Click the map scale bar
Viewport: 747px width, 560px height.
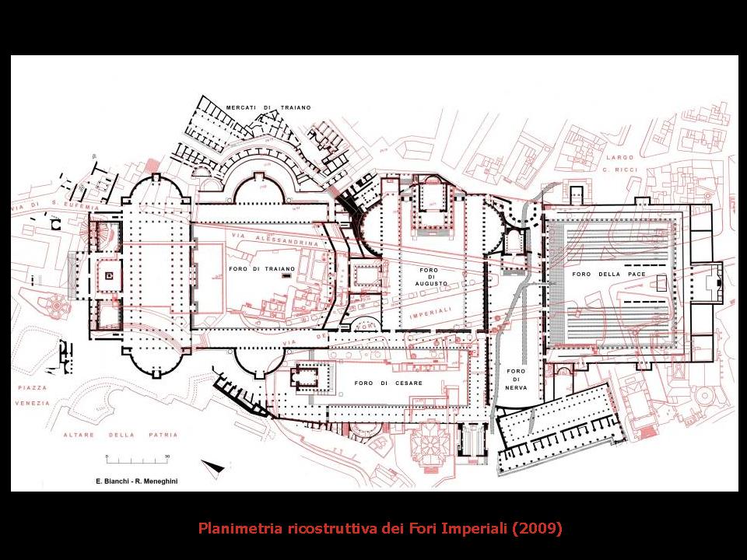pyautogui.click(x=137, y=458)
